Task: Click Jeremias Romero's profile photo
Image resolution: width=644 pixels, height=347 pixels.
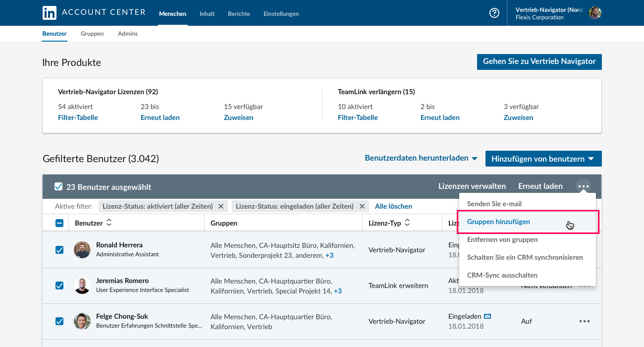Action: (82, 286)
